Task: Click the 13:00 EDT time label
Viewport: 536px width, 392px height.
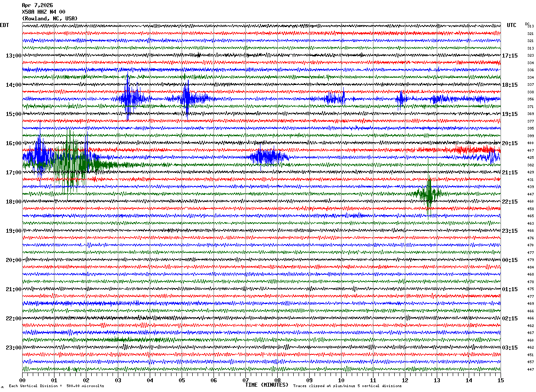Action: (13, 55)
